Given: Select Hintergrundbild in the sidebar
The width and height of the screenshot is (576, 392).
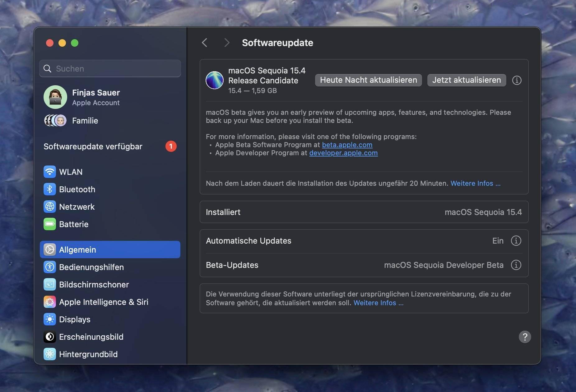Looking at the screenshot, I should (110, 354).
